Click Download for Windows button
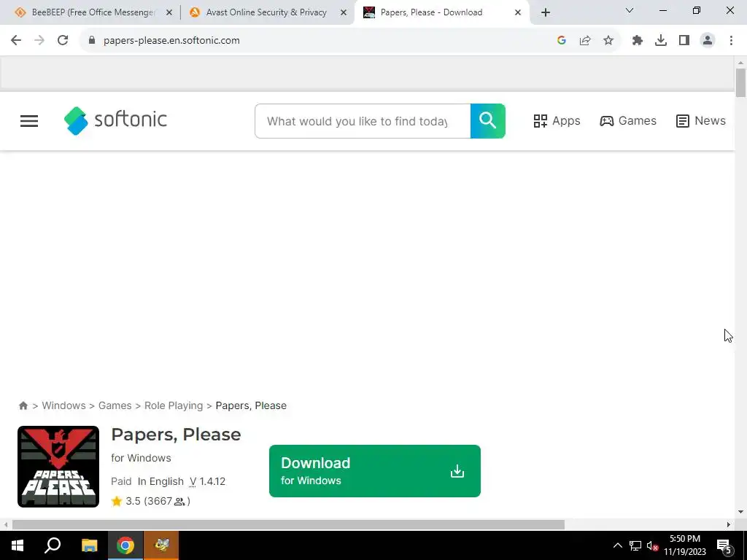The image size is (747, 560). click(375, 471)
